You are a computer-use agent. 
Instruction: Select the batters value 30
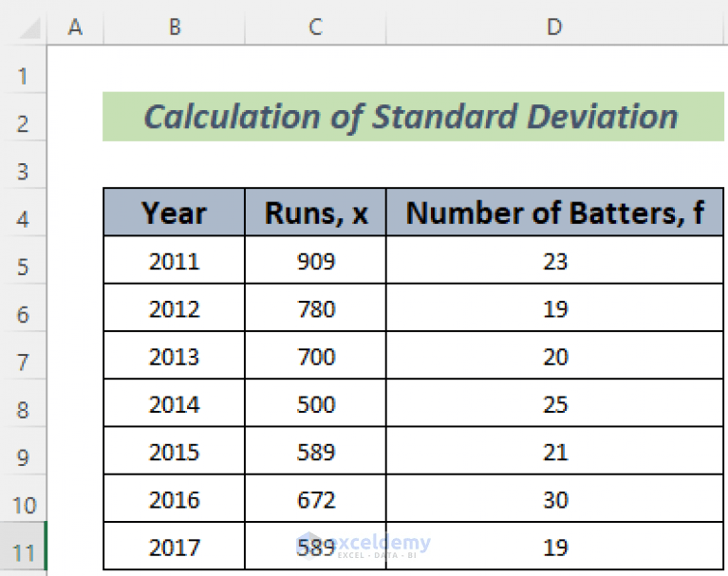[555, 499]
